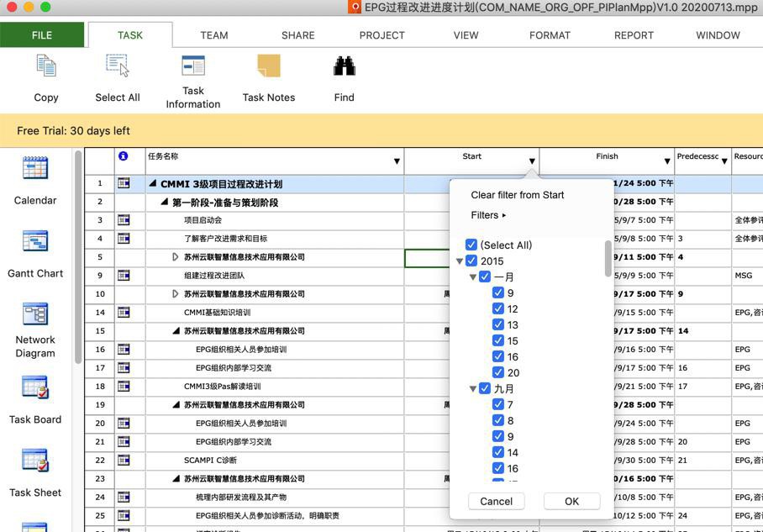Open the Predecessors column filter dropdown
The height and width of the screenshot is (532, 763).
[x=724, y=161]
